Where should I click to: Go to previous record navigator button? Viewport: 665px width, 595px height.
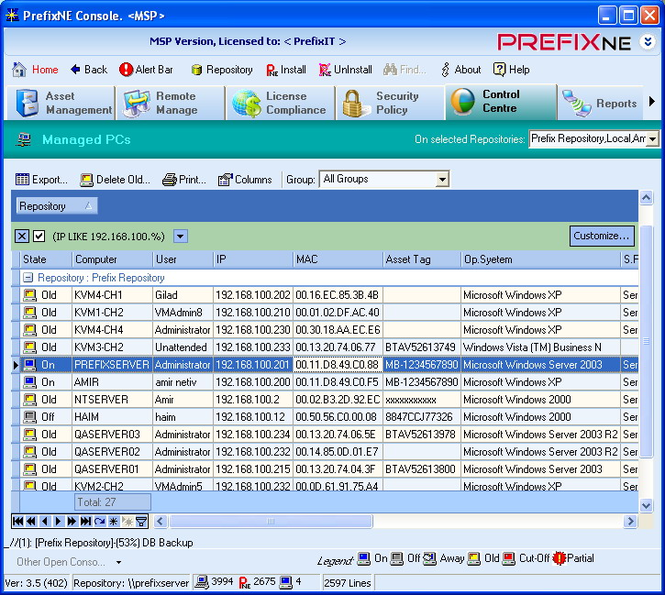[x=45, y=521]
